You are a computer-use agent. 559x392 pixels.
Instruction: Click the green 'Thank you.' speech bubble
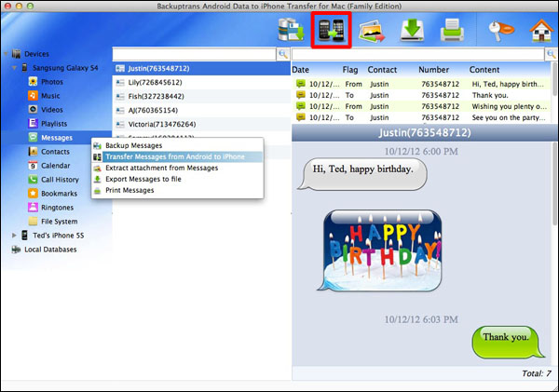[508, 342]
